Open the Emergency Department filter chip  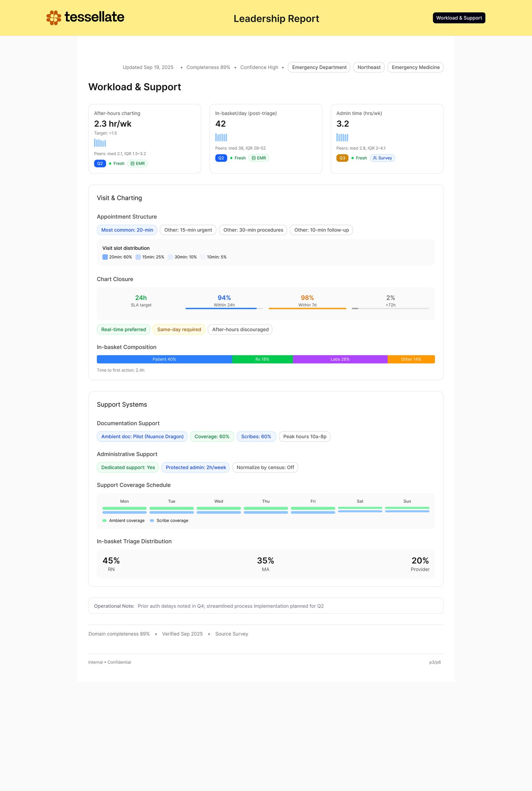(319, 67)
